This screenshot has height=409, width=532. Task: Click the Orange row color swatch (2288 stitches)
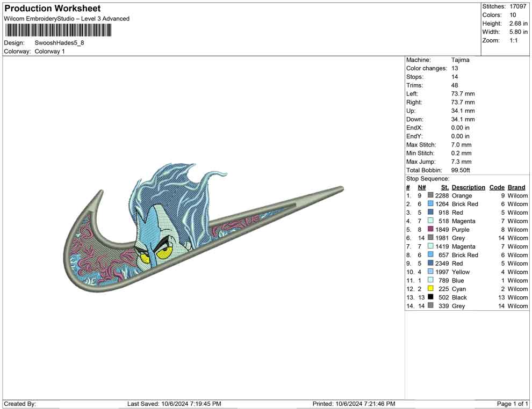point(430,195)
